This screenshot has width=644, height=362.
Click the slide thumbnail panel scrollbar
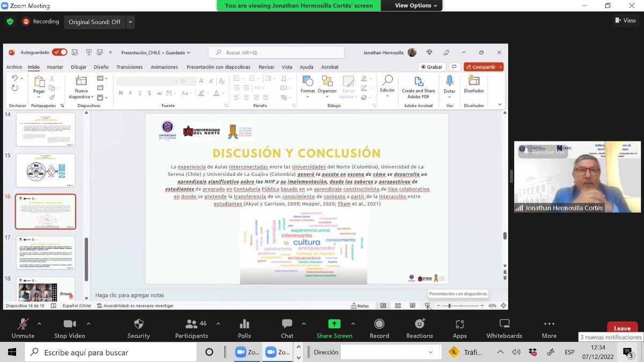click(86, 259)
